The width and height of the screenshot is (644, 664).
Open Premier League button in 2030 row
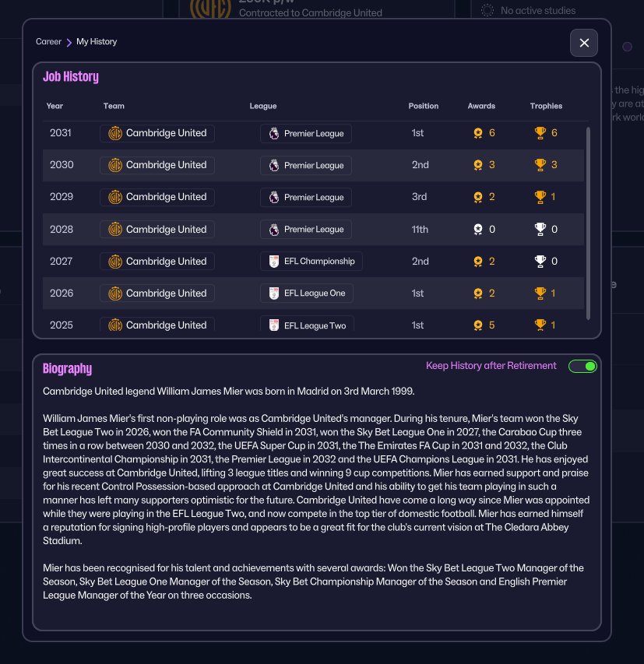pyautogui.click(x=306, y=165)
